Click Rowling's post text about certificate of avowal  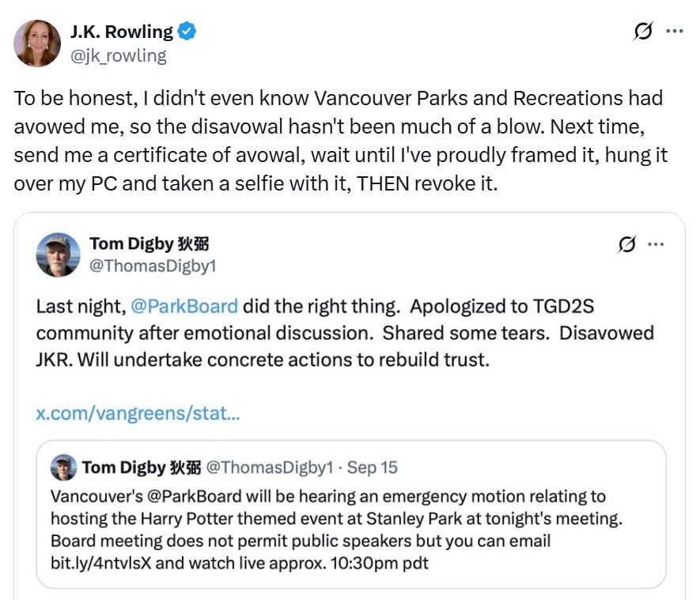pyautogui.click(x=340, y=142)
